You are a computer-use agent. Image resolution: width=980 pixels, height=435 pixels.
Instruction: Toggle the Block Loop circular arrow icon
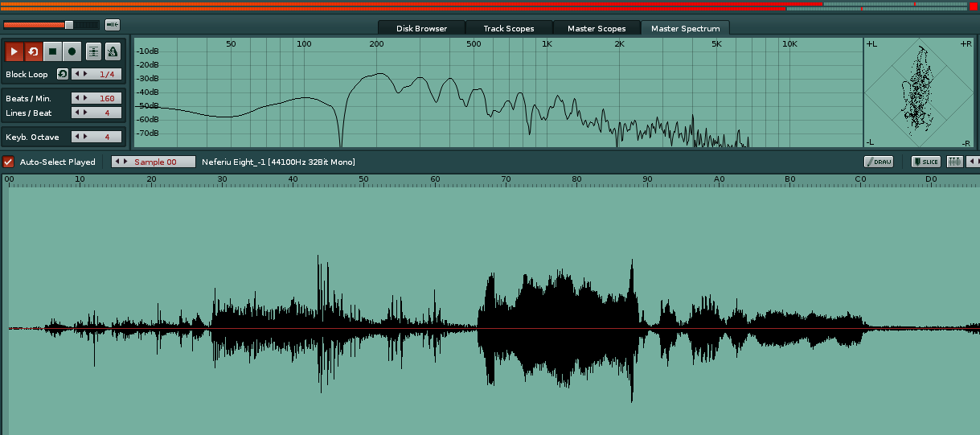pos(62,74)
